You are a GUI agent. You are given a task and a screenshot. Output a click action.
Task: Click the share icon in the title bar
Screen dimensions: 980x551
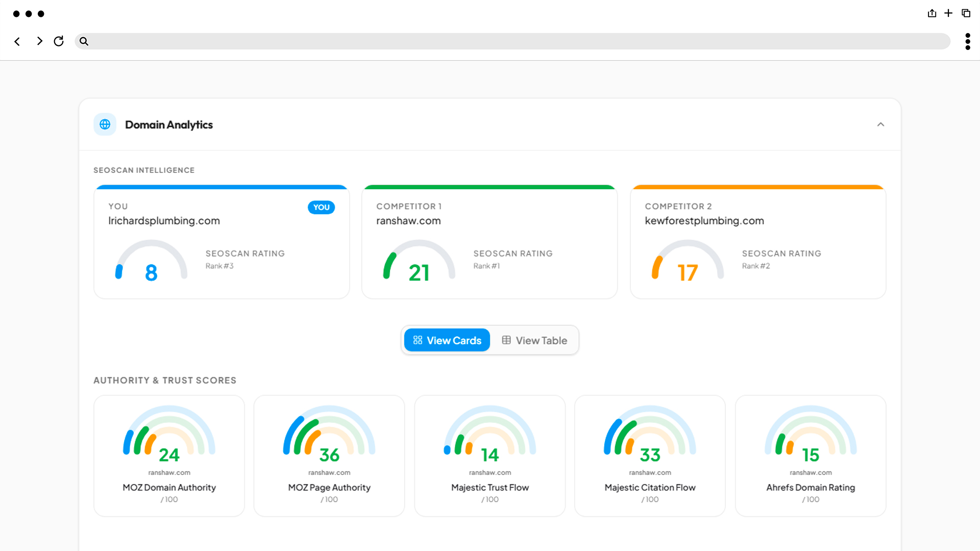(932, 13)
